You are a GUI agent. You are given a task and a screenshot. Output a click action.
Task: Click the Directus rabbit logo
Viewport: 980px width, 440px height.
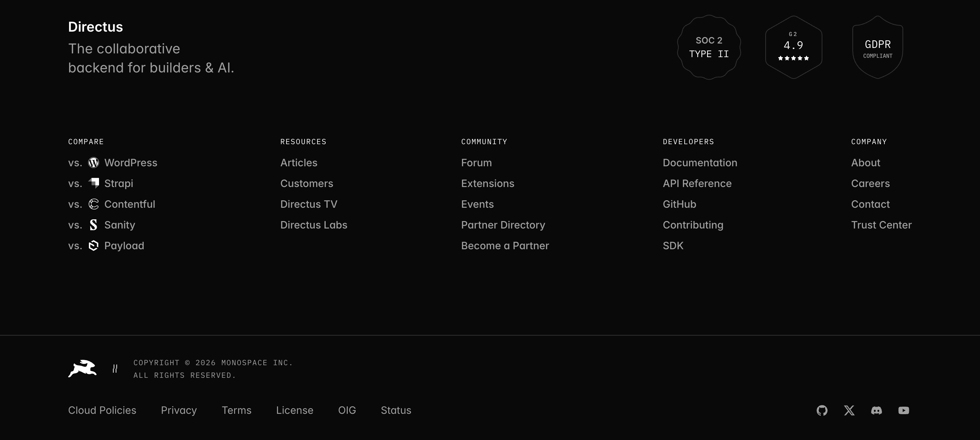[83, 369]
